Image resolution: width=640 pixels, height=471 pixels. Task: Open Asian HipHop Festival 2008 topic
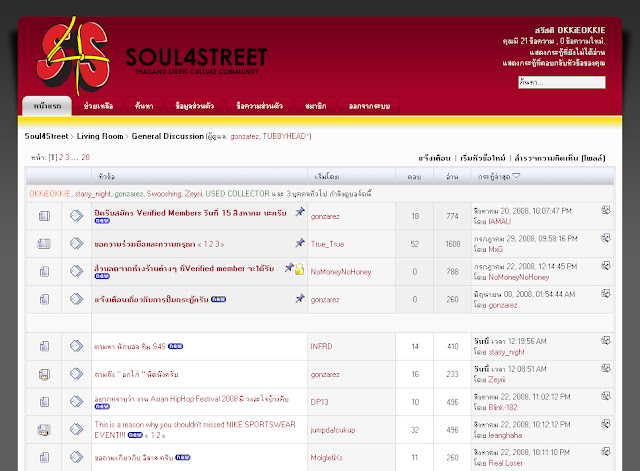[x=191, y=399]
